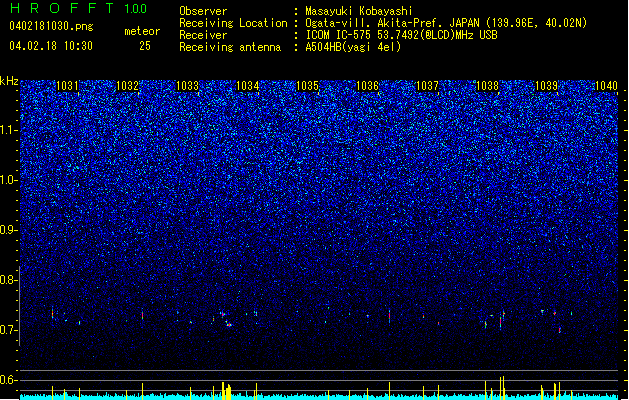The height and width of the screenshot is (400, 629).
Task: Click the 'Observer' field label
Action: [x=203, y=11]
